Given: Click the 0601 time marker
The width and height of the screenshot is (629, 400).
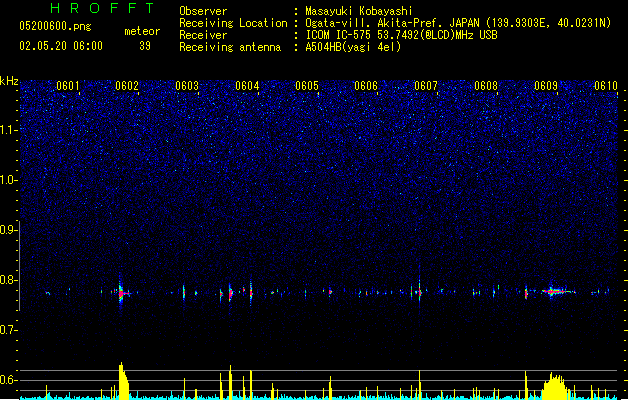Looking at the screenshot, I should click(x=68, y=86).
